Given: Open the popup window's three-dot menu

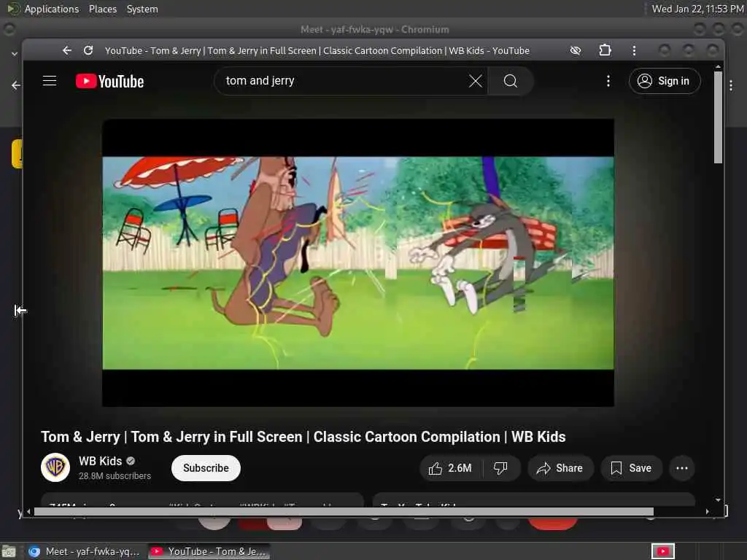Looking at the screenshot, I should tap(634, 50).
